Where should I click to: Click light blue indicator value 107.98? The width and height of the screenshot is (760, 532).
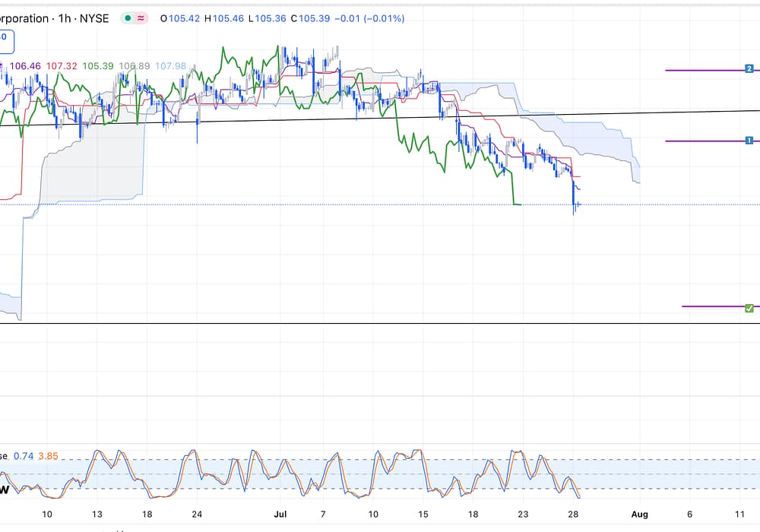170,66
